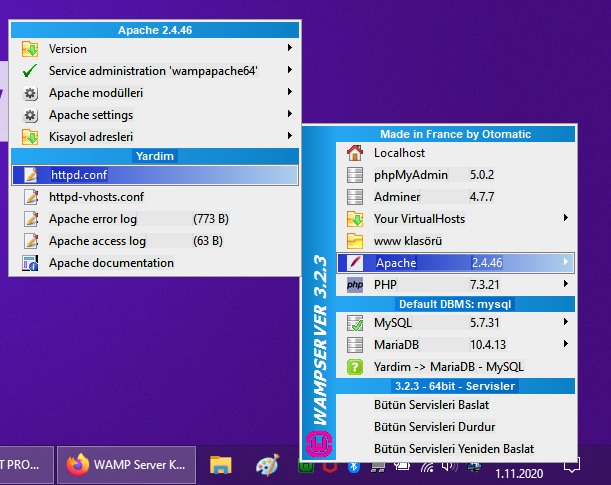Click the Apache documentation info icon

[30, 263]
